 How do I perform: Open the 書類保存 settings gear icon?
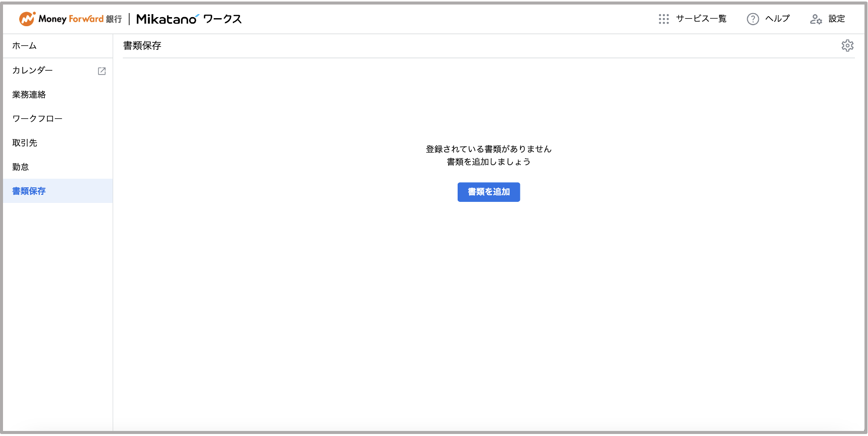847,45
